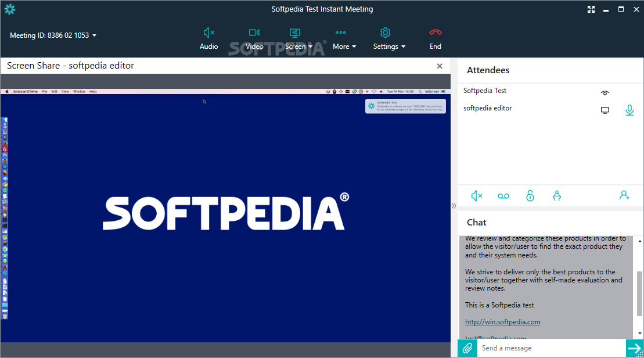Select the softpedia editor attendee
Image resolution: width=644 pixels, height=358 pixels.
[488, 109]
